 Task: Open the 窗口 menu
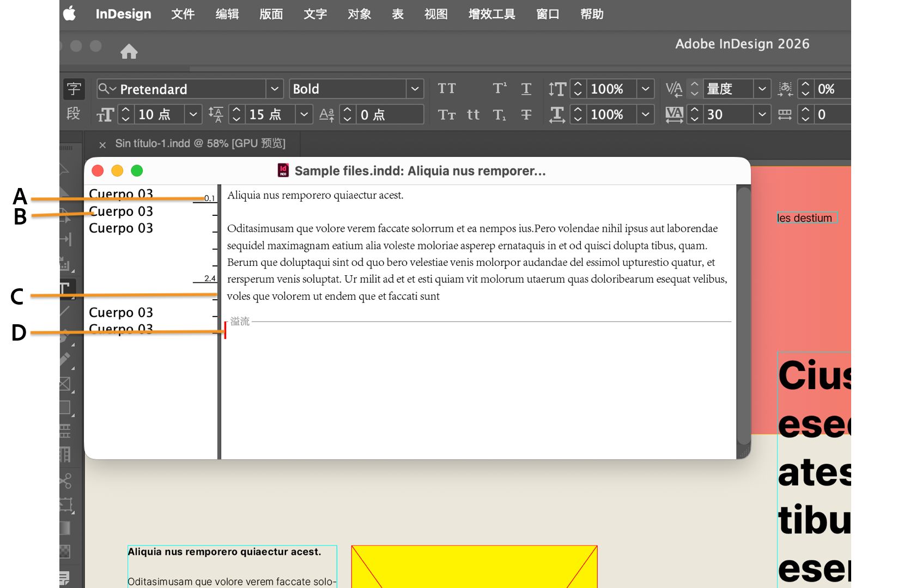[x=548, y=14]
